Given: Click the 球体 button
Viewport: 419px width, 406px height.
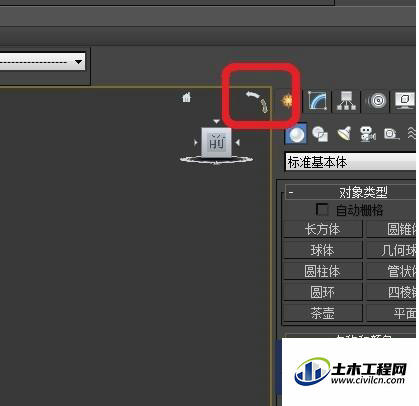Looking at the screenshot, I should click(323, 250).
